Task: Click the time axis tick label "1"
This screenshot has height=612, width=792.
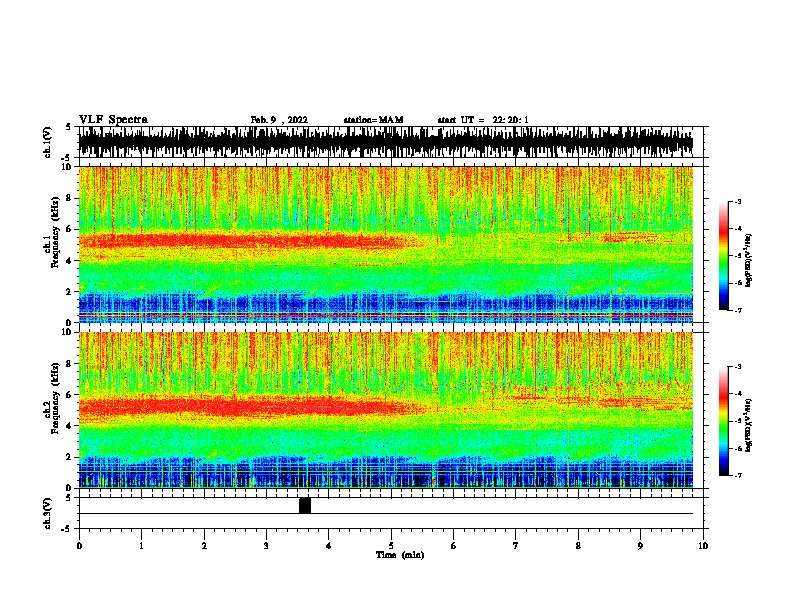Action: pyautogui.click(x=142, y=546)
